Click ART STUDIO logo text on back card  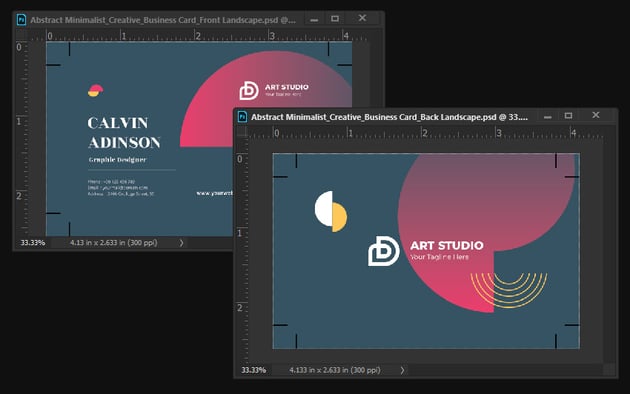point(447,245)
